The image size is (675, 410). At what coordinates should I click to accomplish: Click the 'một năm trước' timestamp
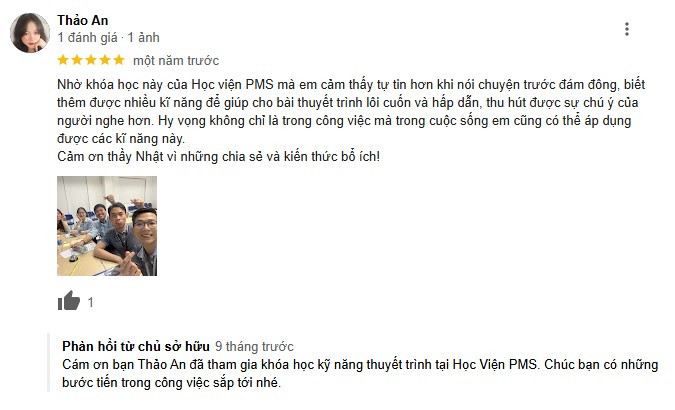tap(176, 61)
